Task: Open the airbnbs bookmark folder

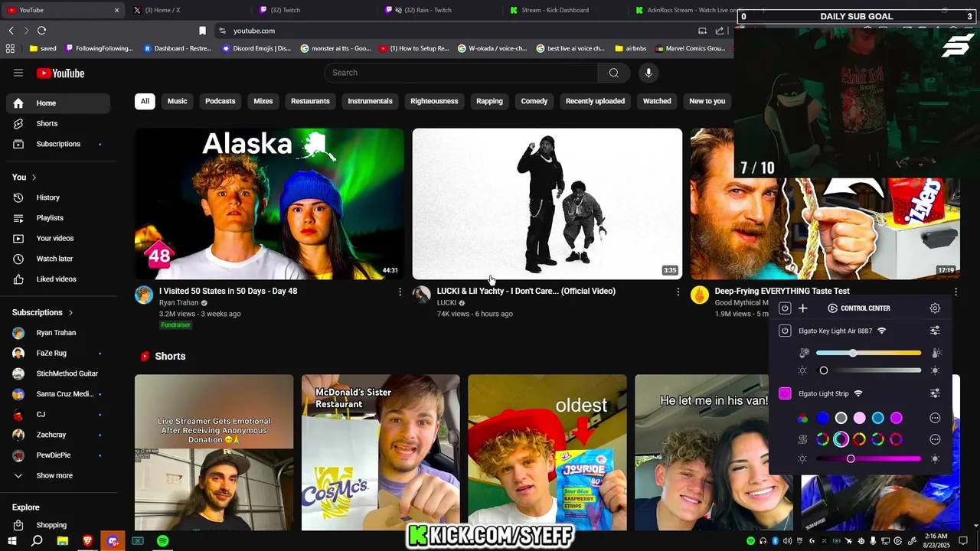Action: click(x=630, y=48)
